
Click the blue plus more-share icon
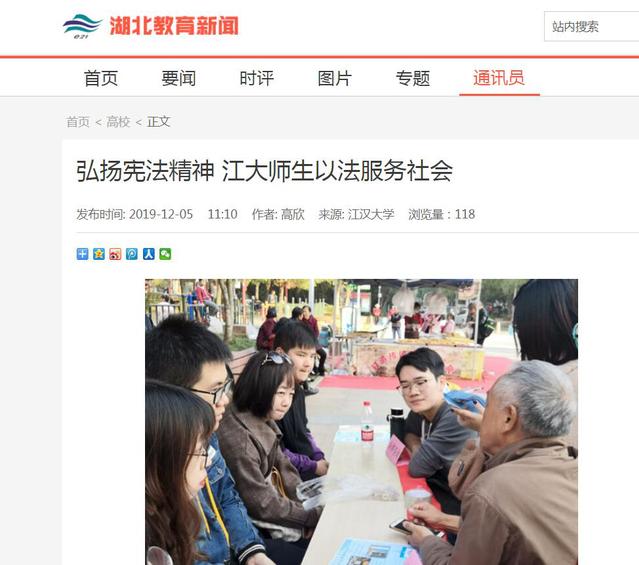tap(82, 254)
